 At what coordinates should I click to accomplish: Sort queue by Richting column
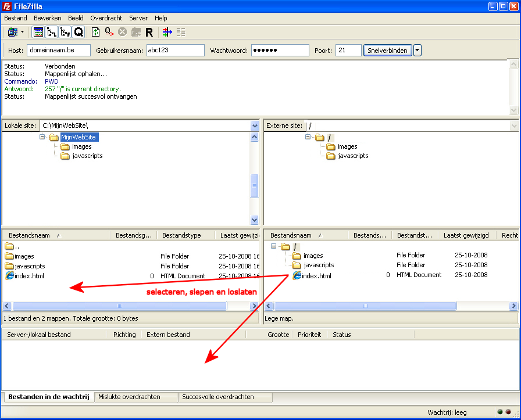pyautogui.click(x=124, y=335)
